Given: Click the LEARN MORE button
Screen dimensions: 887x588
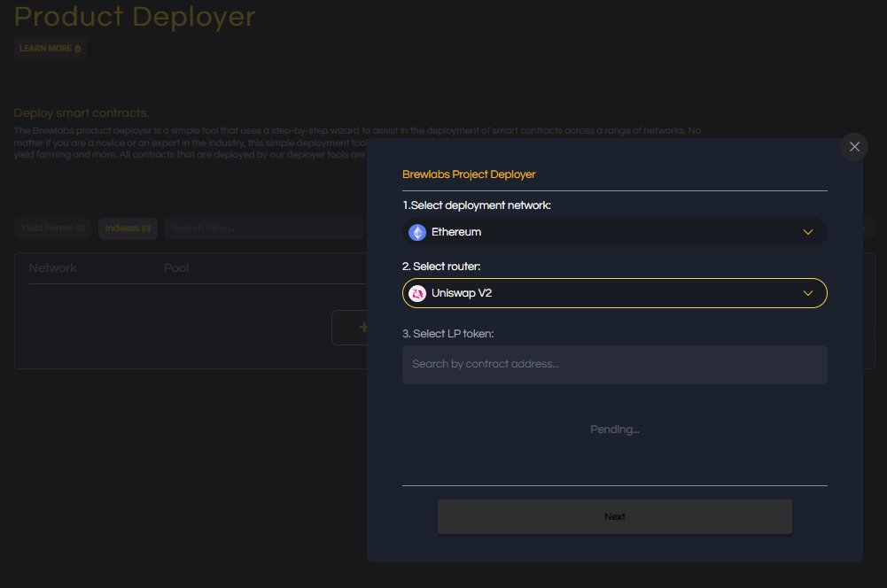Looking at the screenshot, I should pyautogui.click(x=50, y=49).
